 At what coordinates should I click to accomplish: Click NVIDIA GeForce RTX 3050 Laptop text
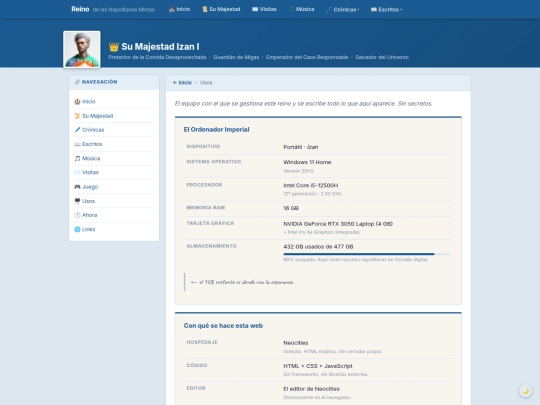[338, 224]
